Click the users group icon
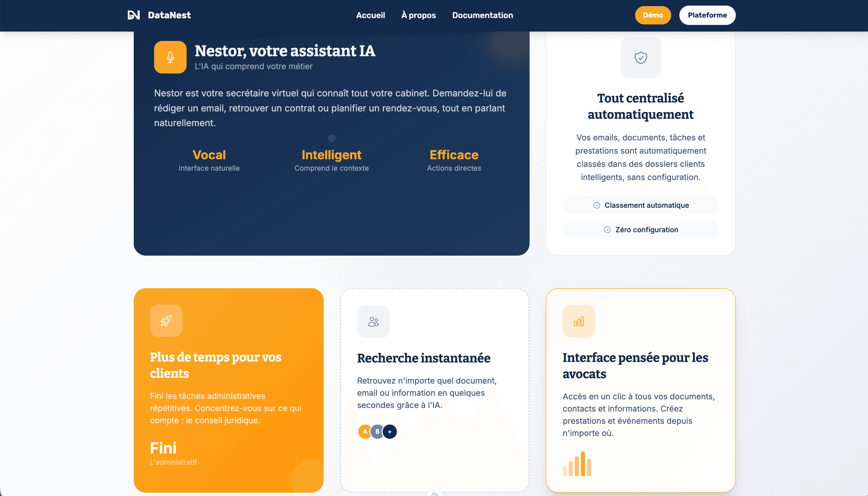 coord(373,322)
